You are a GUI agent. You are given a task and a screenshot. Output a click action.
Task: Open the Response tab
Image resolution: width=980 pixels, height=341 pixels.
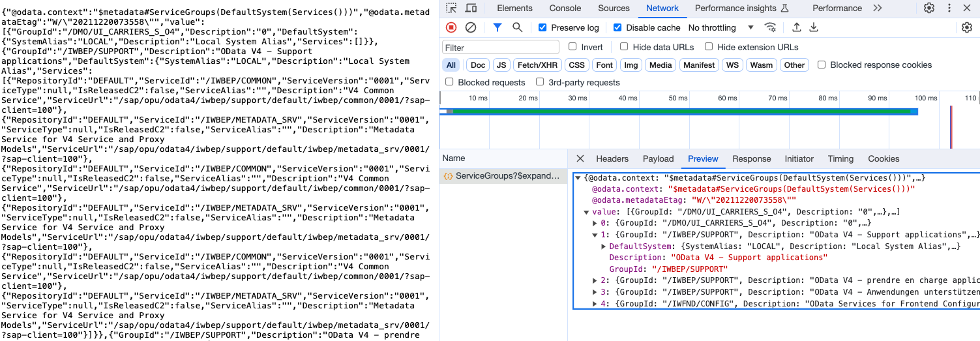pos(751,158)
